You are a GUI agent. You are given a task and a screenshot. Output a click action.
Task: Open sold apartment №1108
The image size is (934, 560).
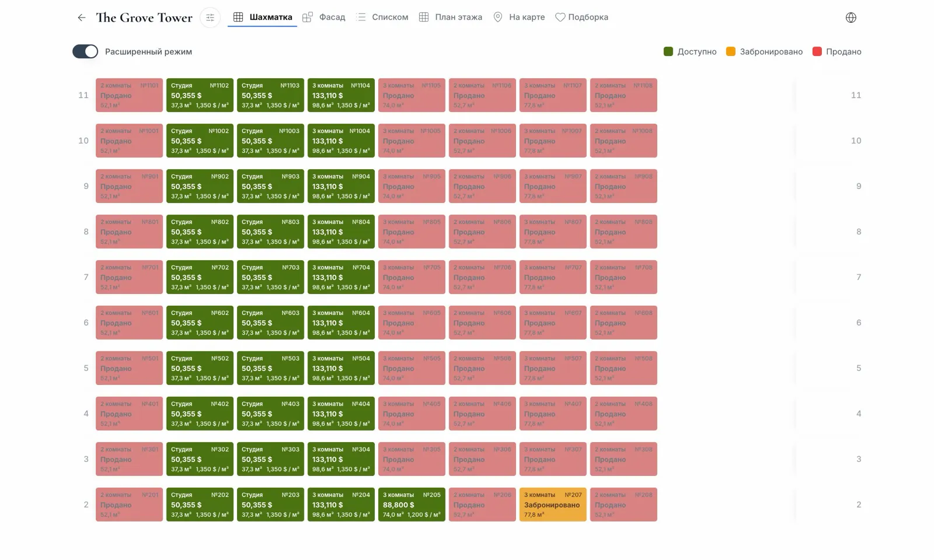coord(623,95)
